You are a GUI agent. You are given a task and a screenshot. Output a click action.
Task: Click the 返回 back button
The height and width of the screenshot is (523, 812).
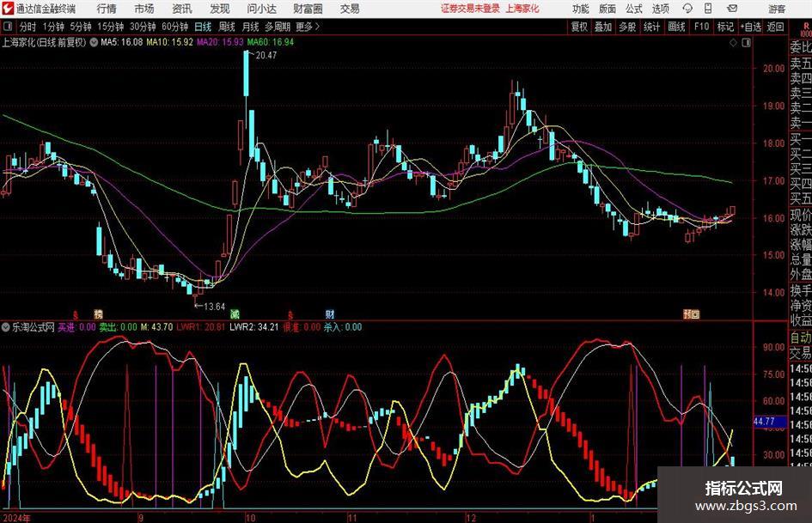[775, 27]
